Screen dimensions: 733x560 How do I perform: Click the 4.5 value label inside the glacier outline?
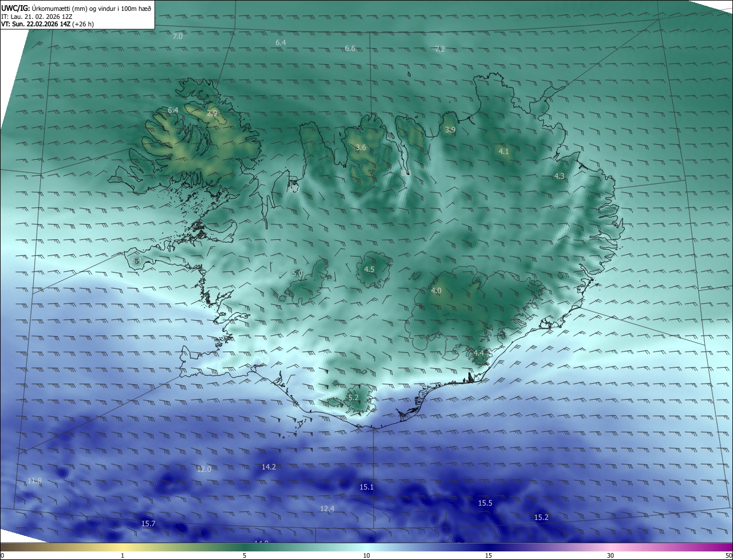coord(369,269)
